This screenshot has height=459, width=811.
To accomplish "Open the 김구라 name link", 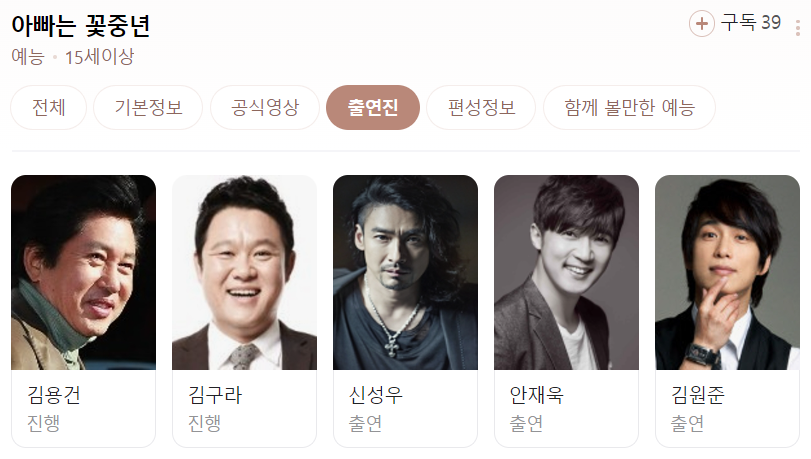I will [215, 395].
